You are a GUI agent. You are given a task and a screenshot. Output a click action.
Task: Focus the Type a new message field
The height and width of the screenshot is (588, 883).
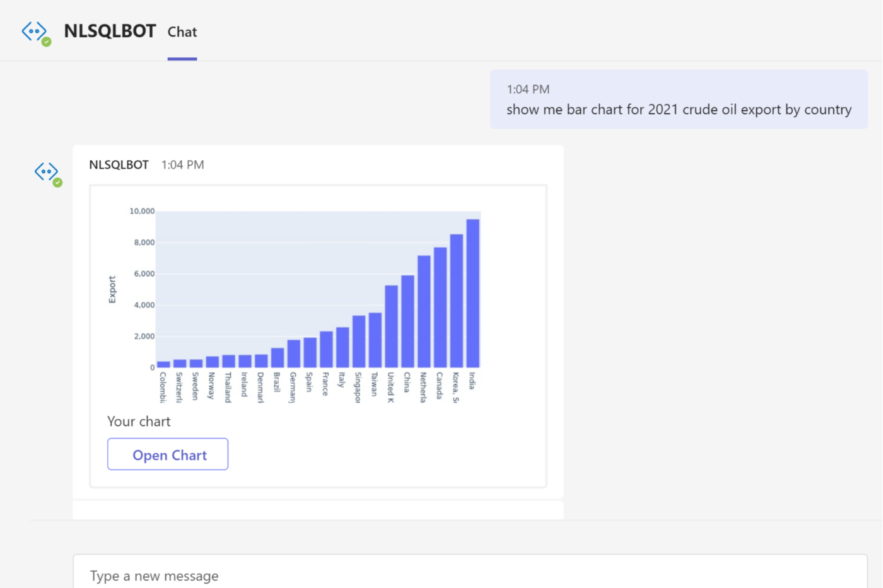tap(470, 575)
